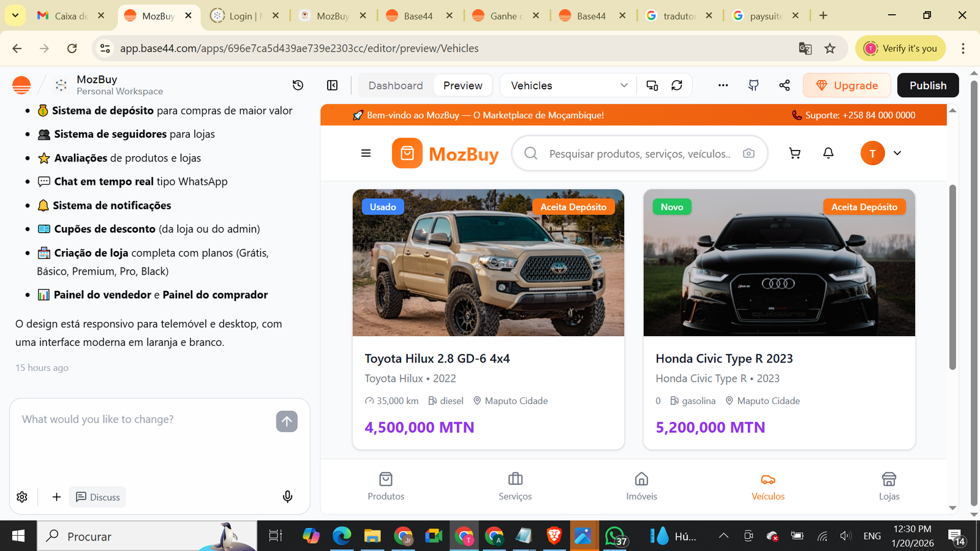The image size is (980, 551).
Task: Click the Base44 logo in the editor header
Action: click(x=21, y=85)
